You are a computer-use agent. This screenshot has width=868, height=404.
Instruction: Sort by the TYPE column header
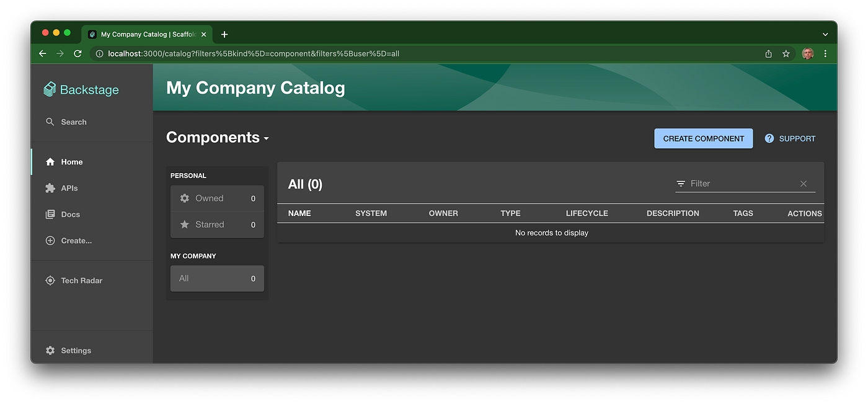[x=510, y=213]
